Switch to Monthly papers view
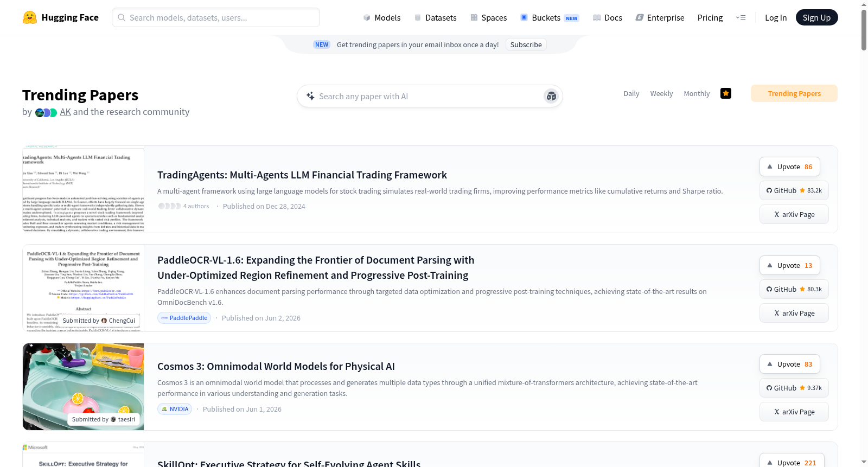Image resolution: width=868 pixels, height=467 pixels. pyautogui.click(x=697, y=93)
